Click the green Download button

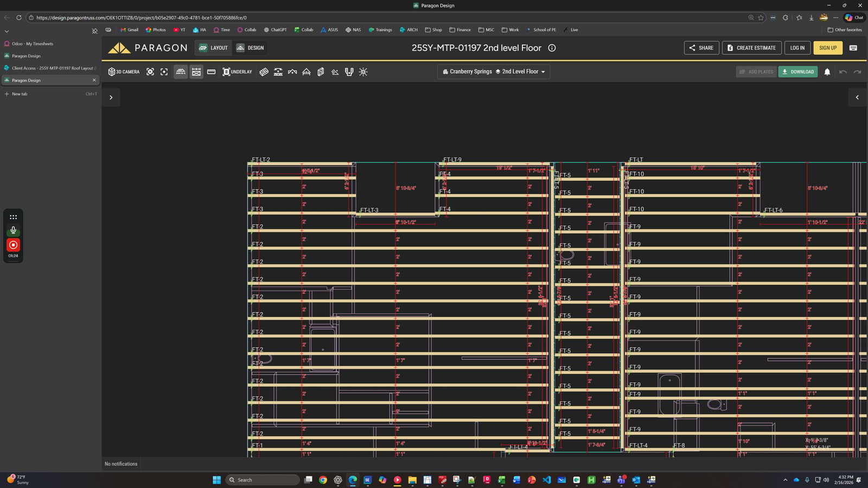coord(798,72)
